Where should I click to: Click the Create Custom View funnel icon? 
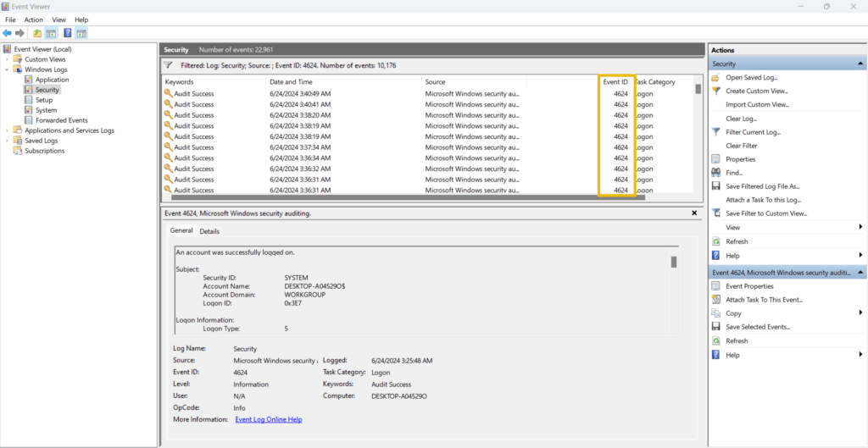[x=715, y=91]
